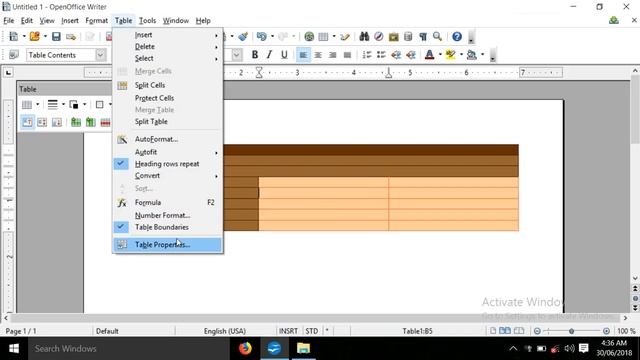Choose Table Properties menu entry

coord(168,245)
